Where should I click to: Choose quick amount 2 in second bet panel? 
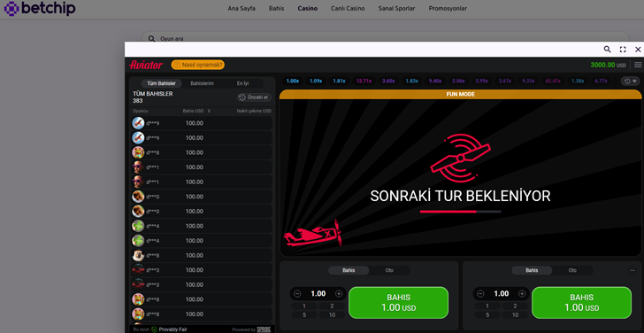[515, 306]
